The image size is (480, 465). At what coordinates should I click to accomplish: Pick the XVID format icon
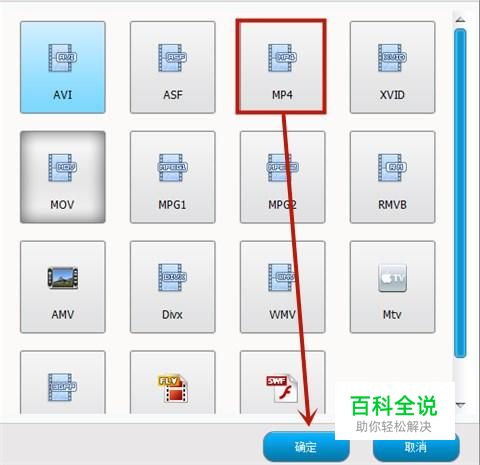392,58
